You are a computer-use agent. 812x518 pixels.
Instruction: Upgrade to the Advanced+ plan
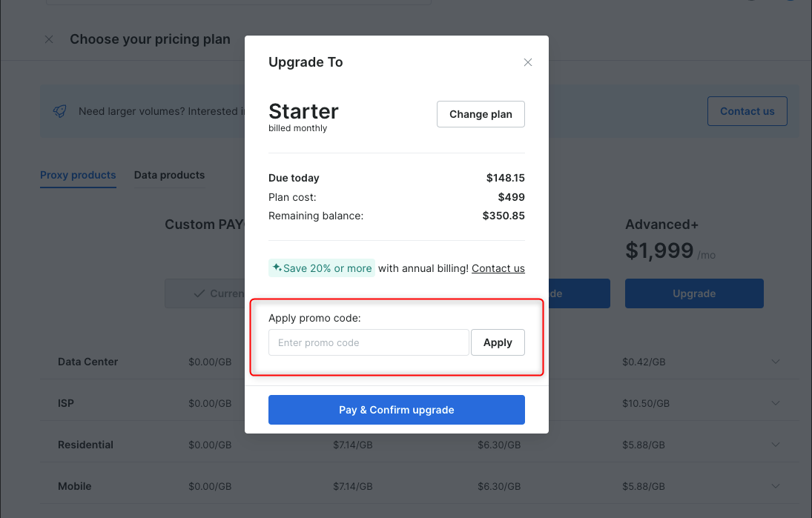(693, 293)
